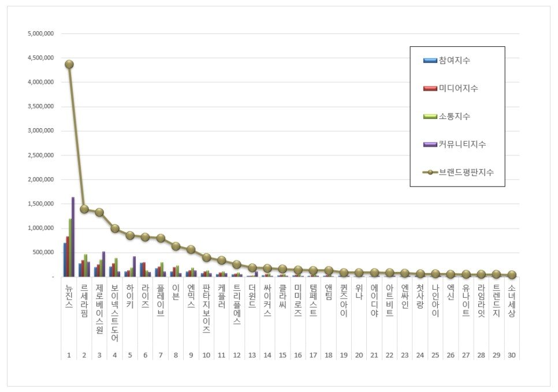This screenshot has height=392, width=558.
Task: Click the 3,000,000 axis label
Action: click(x=41, y=130)
